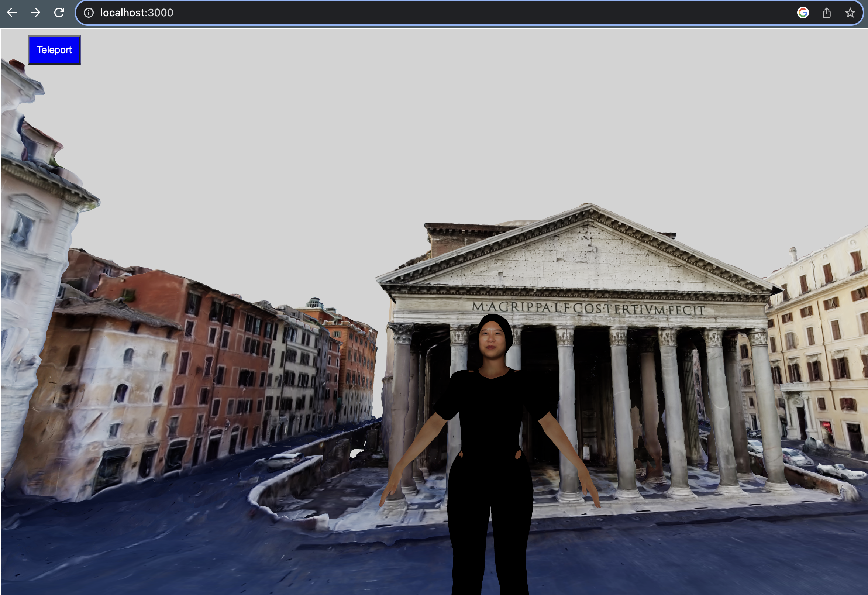
Task: Click the browser forward arrow
Action: point(35,13)
